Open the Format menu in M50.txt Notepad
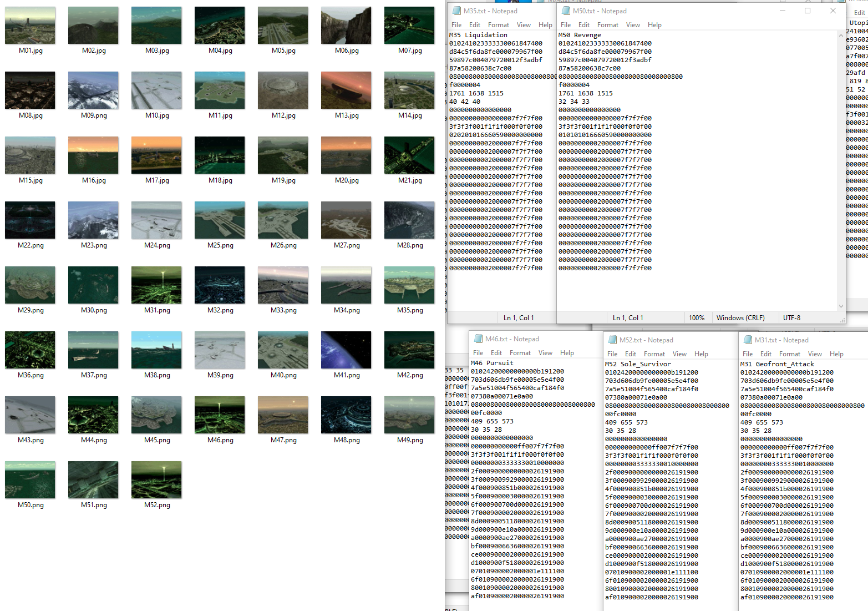The width and height of the screenshot is (868, 611). [607, 25]
